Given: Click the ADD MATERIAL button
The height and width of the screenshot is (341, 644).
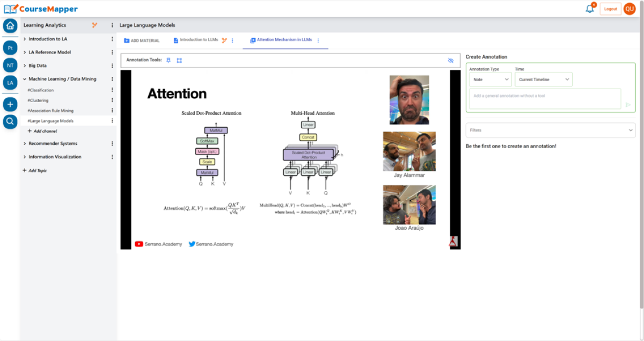Looking at the screenshot, I should (x=142, y=41).
